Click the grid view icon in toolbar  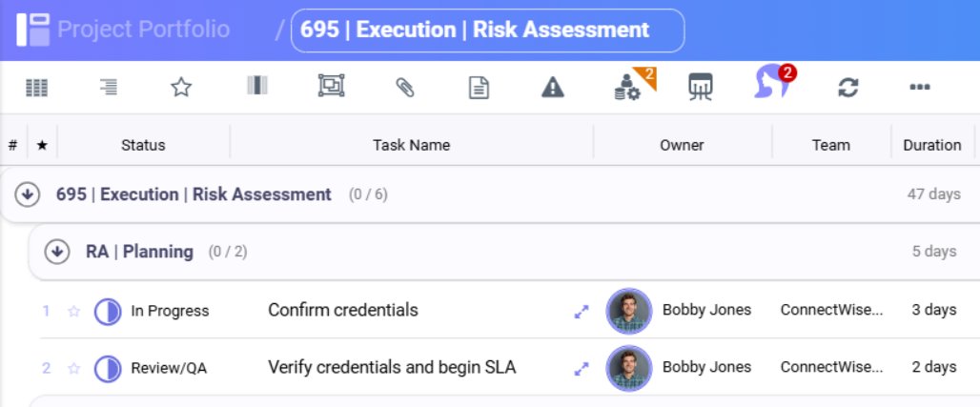pos(36,88)
